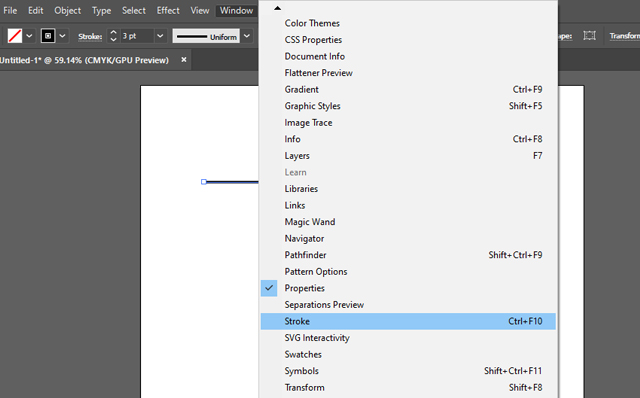Viewport: 640px width, 398px height.
Task: Open the Type menu
Action: tap(101, 11)
